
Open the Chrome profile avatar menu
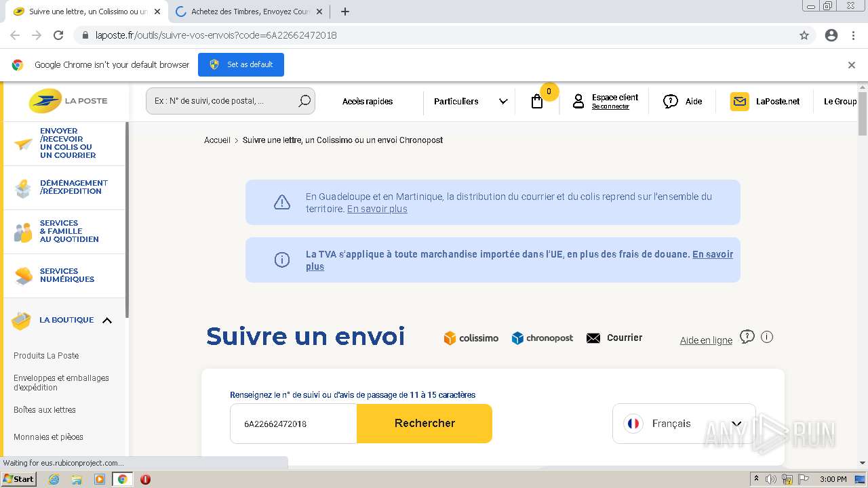click(x=831, y=35)
